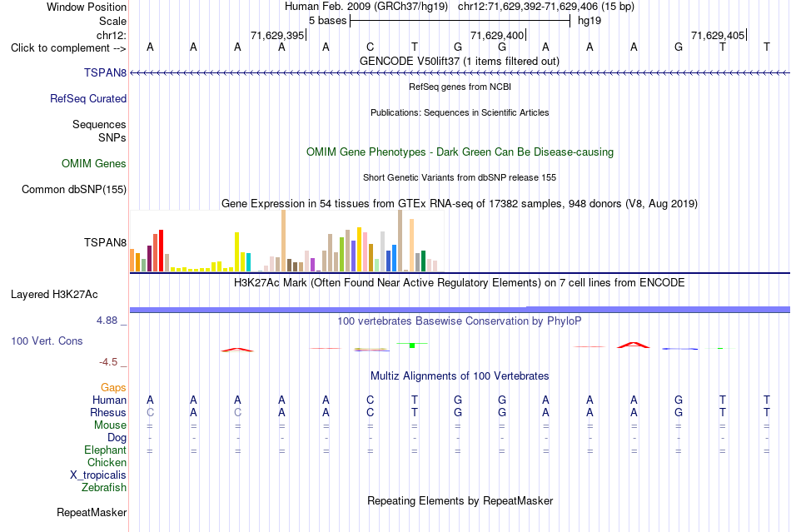Click the green PhyloP conservation mark
The width and height of the screenshot is (791, 532).
tap(412, 345)
